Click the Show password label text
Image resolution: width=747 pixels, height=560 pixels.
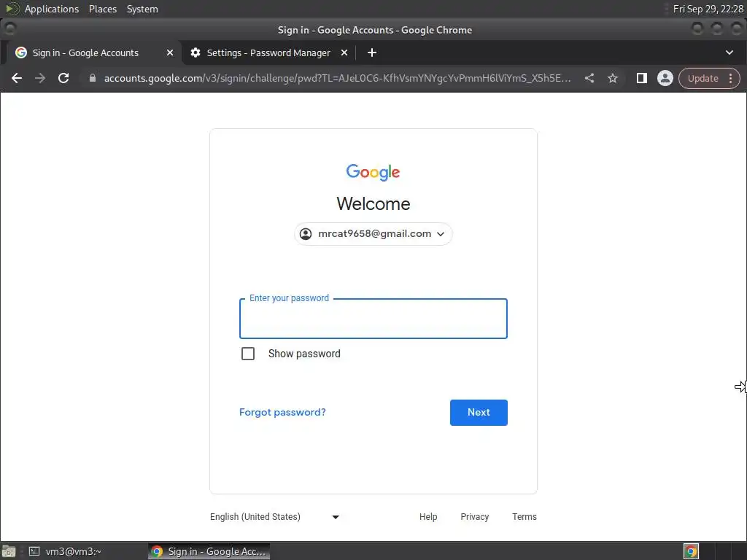pyautogui.click(x=304, y=354)
